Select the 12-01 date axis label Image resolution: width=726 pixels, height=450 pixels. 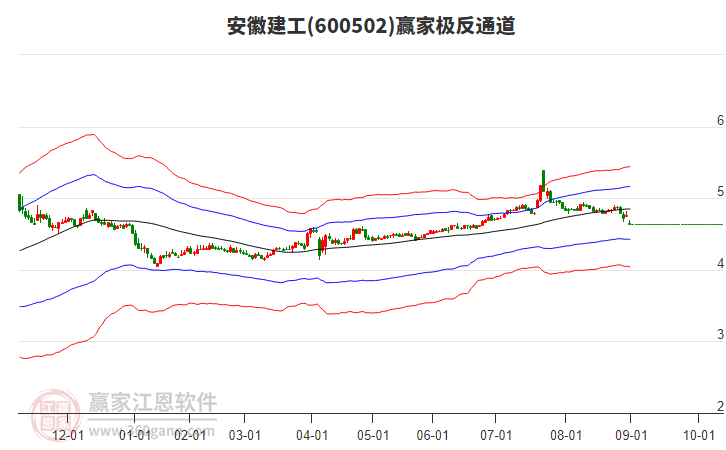[x=68, y=436]
